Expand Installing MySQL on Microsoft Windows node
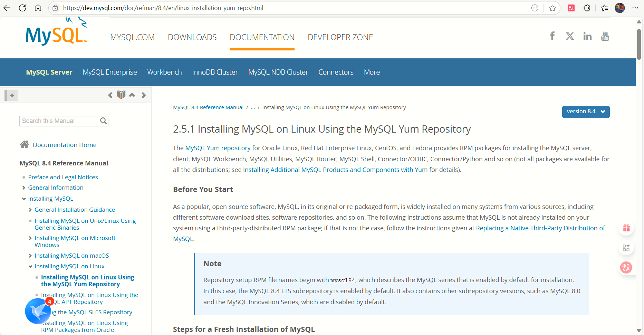644x335 pixels. click(x=30, y=238)
